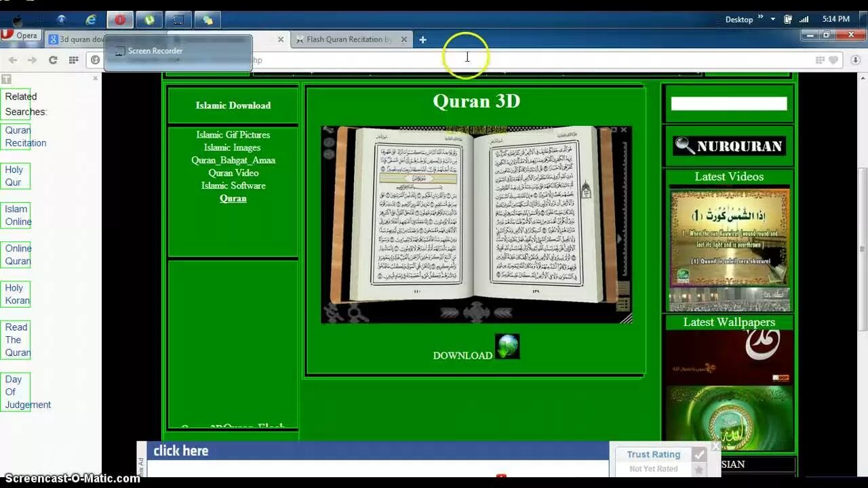This screenshot has width=868, height=488.
Task: Click the Apple-logo start button
Action: [18, 20]
